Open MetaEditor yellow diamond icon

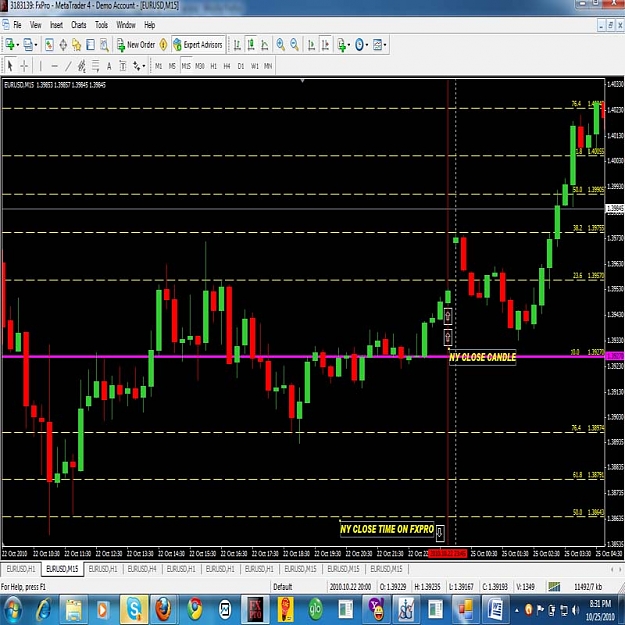pos(163,45)
